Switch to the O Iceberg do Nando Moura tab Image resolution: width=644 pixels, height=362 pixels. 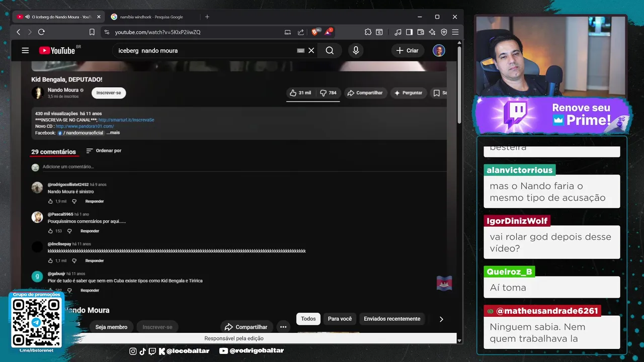59,17
